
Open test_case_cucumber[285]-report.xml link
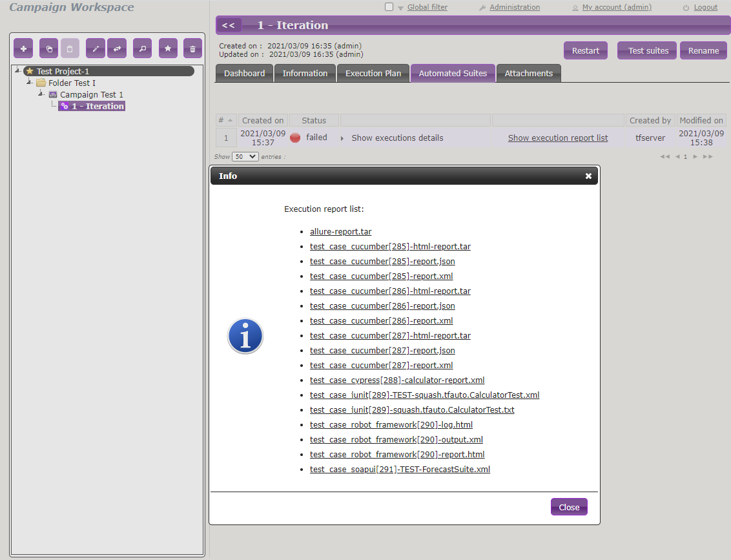pos(382,276)
